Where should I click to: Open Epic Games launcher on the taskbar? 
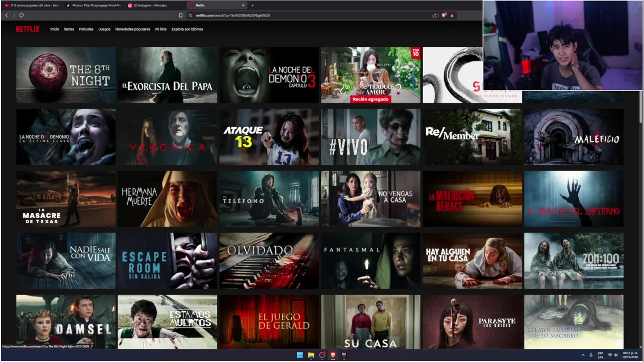pyautogui.click(x=344, y=355)
